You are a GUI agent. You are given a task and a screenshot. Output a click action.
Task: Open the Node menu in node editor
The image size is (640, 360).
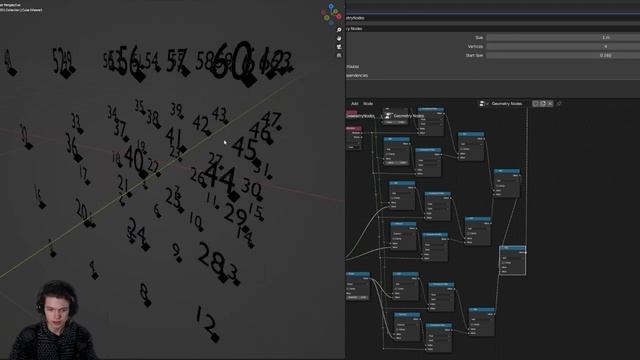pyautogui.click(x=368, y=104)
